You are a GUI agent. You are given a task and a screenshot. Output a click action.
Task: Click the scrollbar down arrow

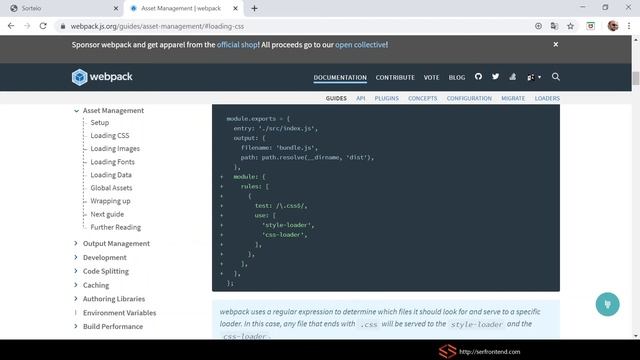click(x=636, y=336)
